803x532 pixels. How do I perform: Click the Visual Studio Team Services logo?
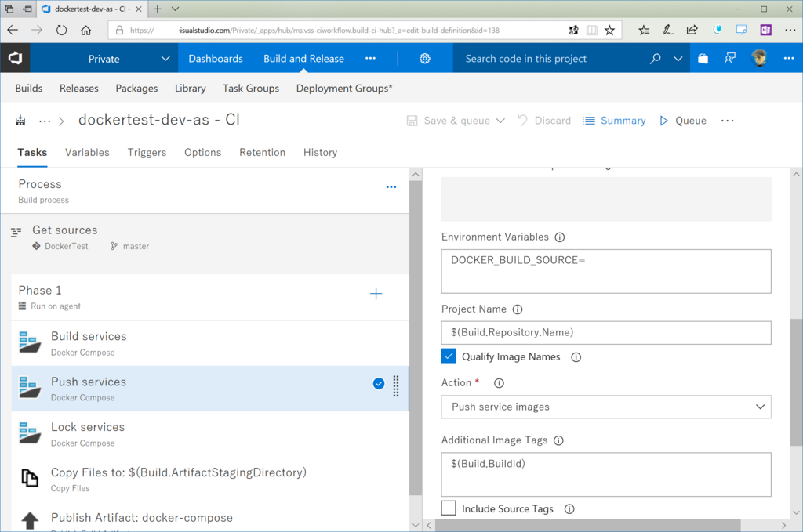tap(15, 58)
